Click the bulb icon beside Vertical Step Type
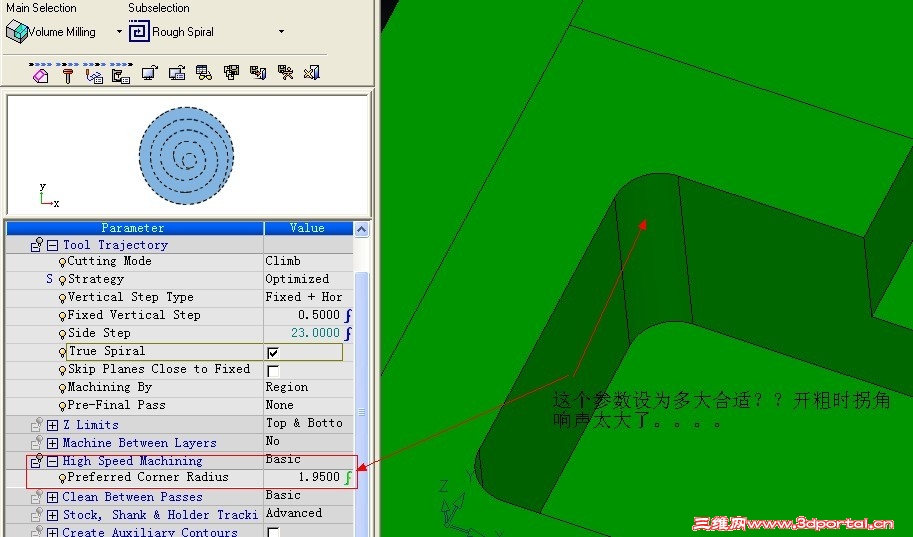The width and height of the screenshot is (913, 537). click(x=62, y=298)
